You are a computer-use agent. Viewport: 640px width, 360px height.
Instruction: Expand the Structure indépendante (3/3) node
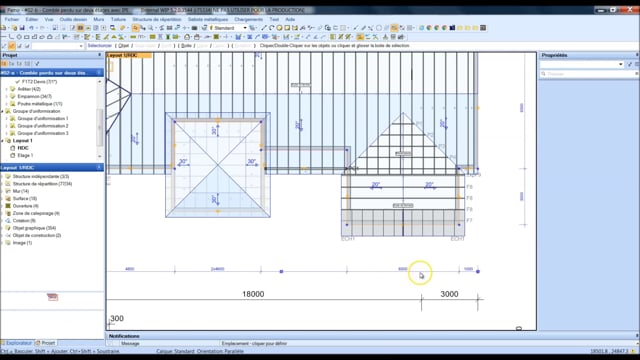click(2, 176)
